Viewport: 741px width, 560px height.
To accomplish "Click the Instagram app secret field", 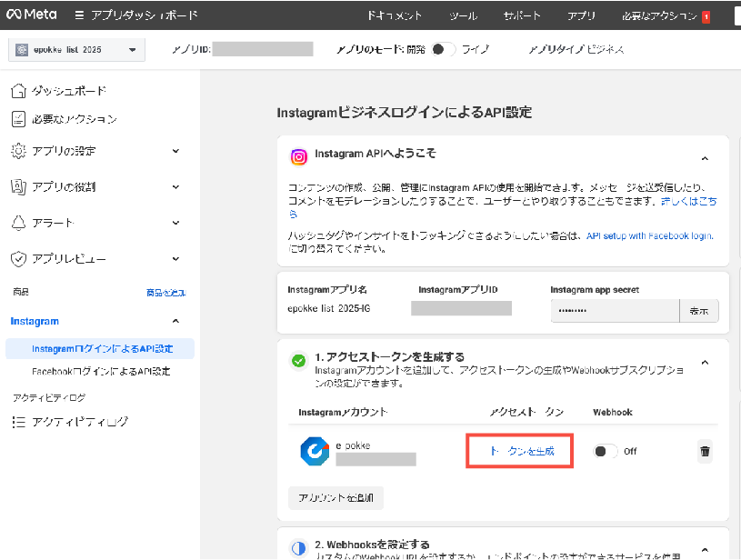I will [x=615, y=311].
